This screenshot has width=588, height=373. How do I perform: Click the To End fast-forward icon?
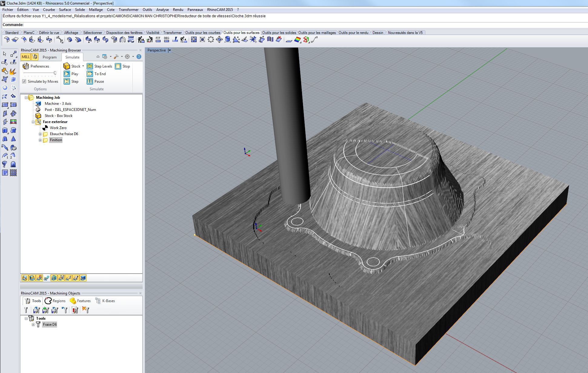[90, 74]
